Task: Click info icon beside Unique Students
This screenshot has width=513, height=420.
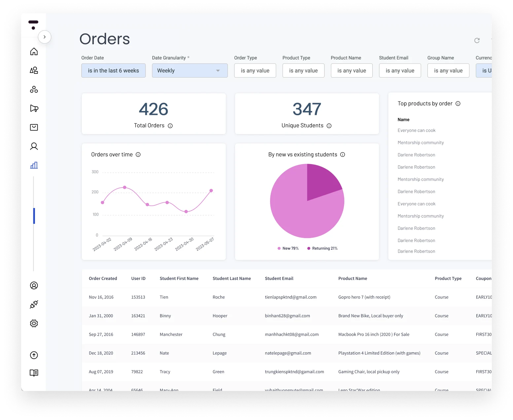Action: coord(329,126)
